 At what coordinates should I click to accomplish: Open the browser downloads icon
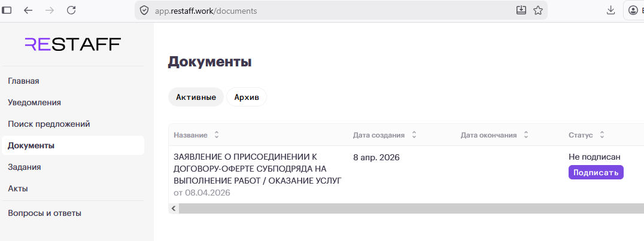coord(610,10)
